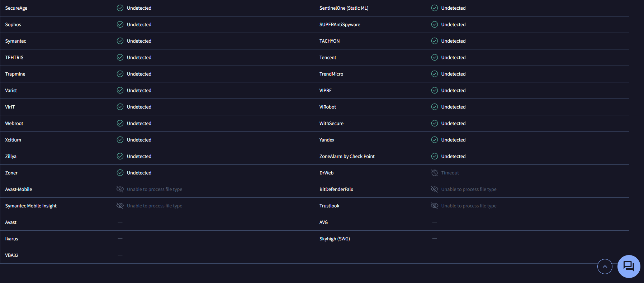Click the VIPRE undetected checkmark icon

(435, 90)
